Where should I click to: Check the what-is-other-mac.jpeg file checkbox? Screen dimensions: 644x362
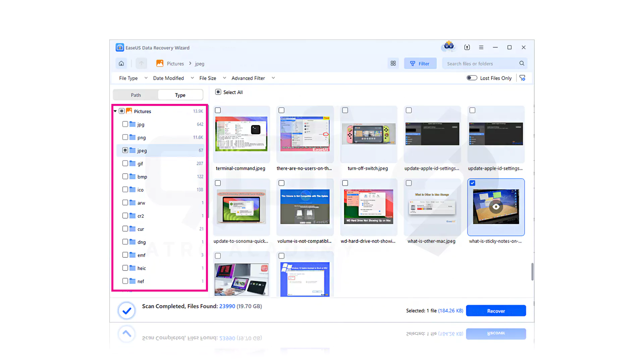coord(409,183)
